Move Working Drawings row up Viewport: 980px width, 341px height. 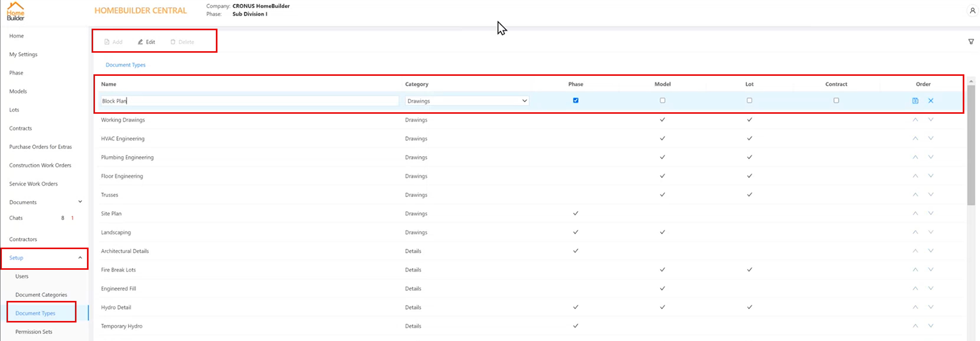915,120
